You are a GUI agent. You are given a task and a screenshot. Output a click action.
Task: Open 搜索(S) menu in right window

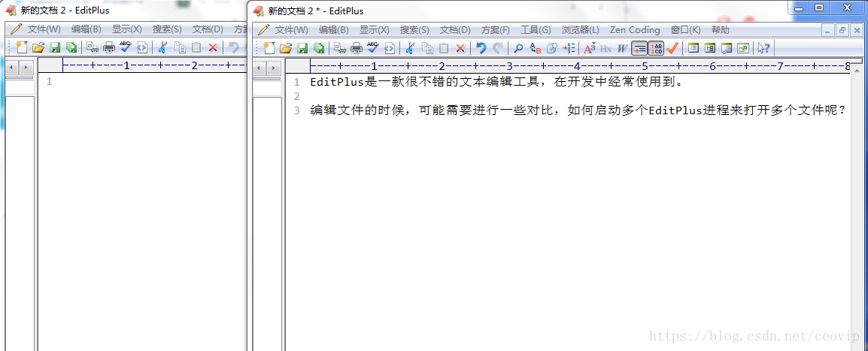pyautogui.click(x=414, y=30)
